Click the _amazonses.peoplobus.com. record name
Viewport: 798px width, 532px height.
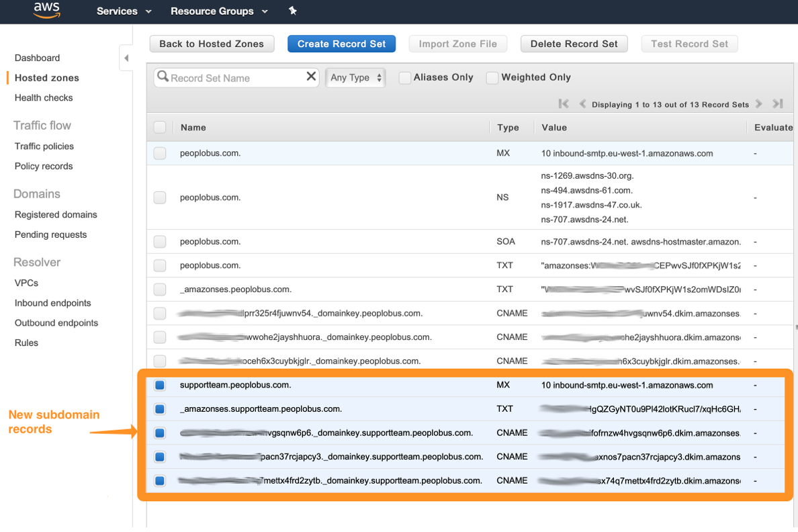[236, 289]
